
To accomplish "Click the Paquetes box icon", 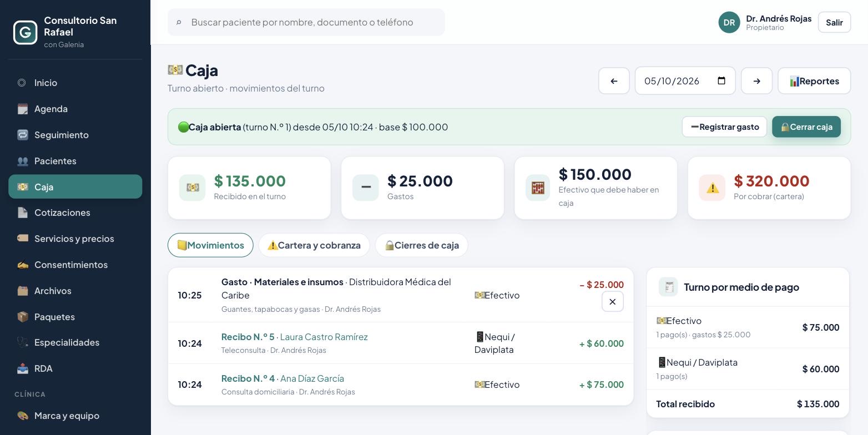I will pos(22,317).
